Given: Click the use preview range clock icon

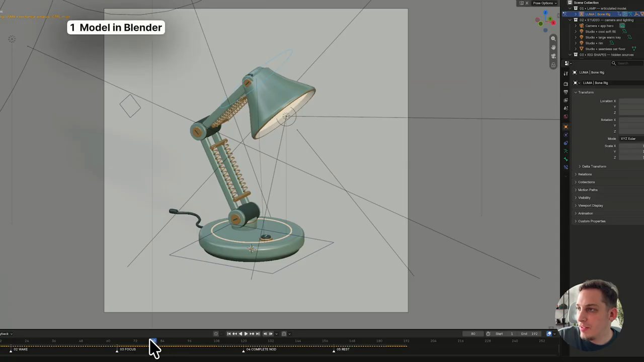Looking at the screenshot, I should (x=488, y=334).
